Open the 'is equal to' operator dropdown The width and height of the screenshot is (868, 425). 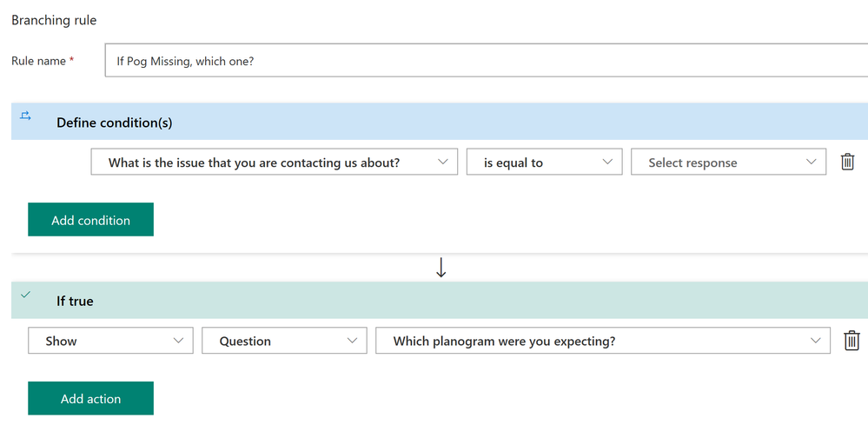pyautogui.click(x=544, y=163)
